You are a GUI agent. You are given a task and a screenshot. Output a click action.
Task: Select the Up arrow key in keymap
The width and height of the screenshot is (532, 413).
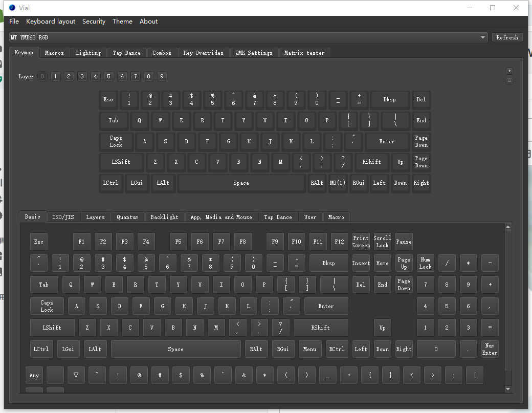[400, 162]
